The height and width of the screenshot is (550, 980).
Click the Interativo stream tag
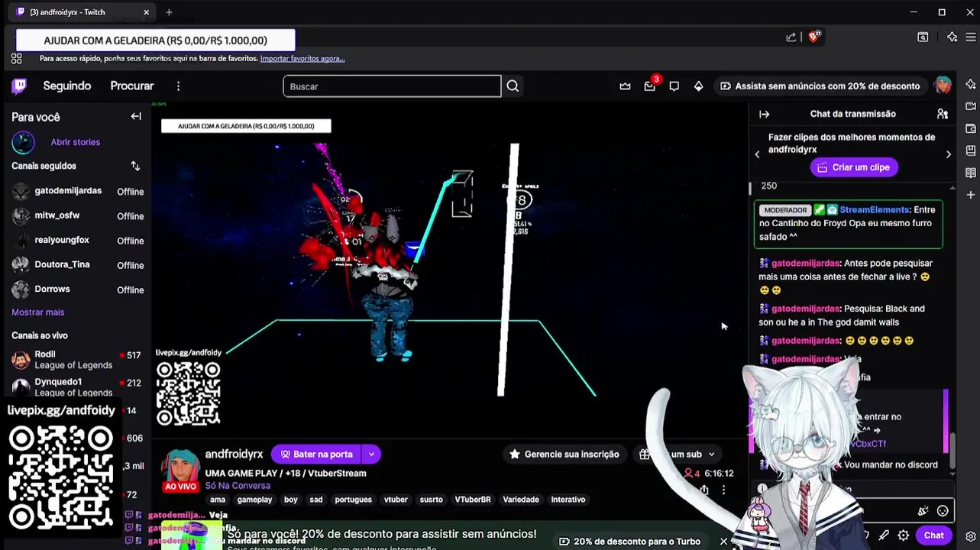coord(568,500)
